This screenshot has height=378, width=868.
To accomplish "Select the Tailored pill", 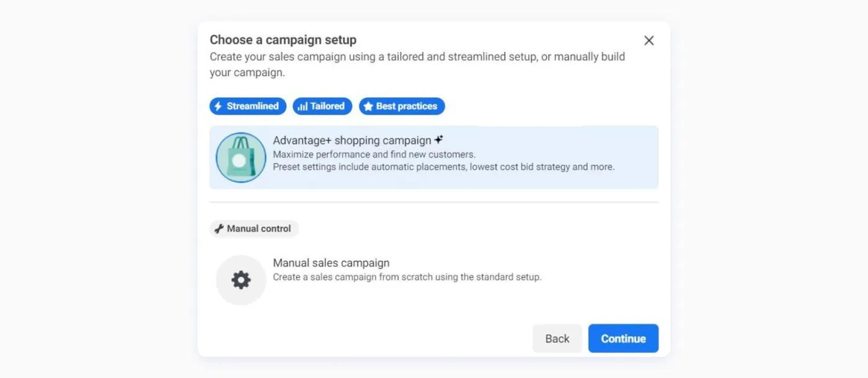I will point(322,106).
